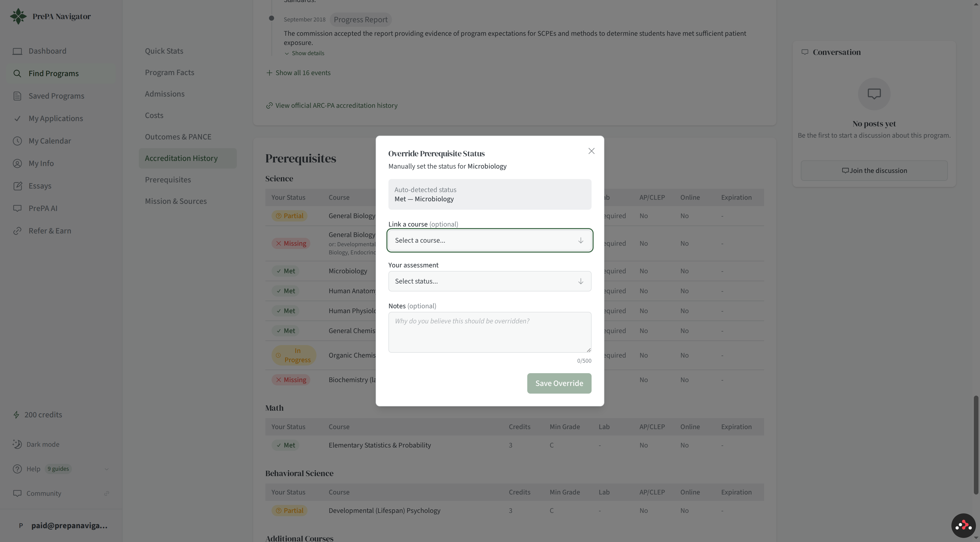The width and height of the screenshot is (980, 542).
Task: Focus the Notes override reason textarea
Action: pyautogui.click(x=490, y=332)
